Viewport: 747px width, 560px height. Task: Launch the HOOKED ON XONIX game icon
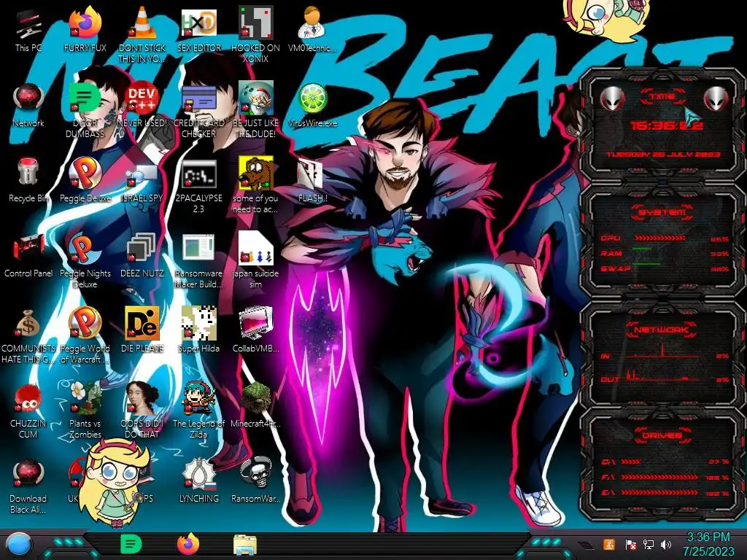coord(255,35)
